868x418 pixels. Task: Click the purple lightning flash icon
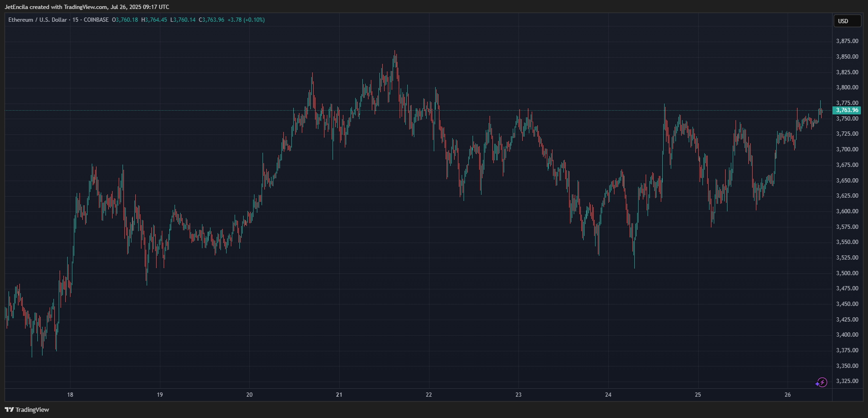tap(822, 382)
